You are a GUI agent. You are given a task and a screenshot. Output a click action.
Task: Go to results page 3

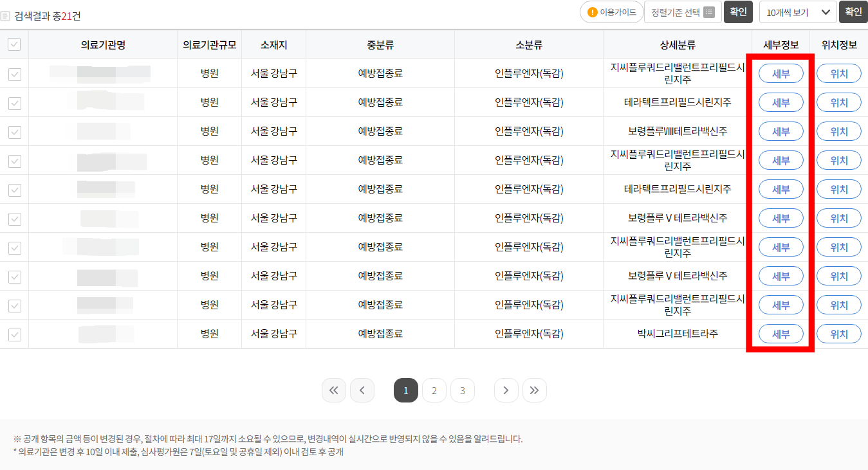(462, 390)
